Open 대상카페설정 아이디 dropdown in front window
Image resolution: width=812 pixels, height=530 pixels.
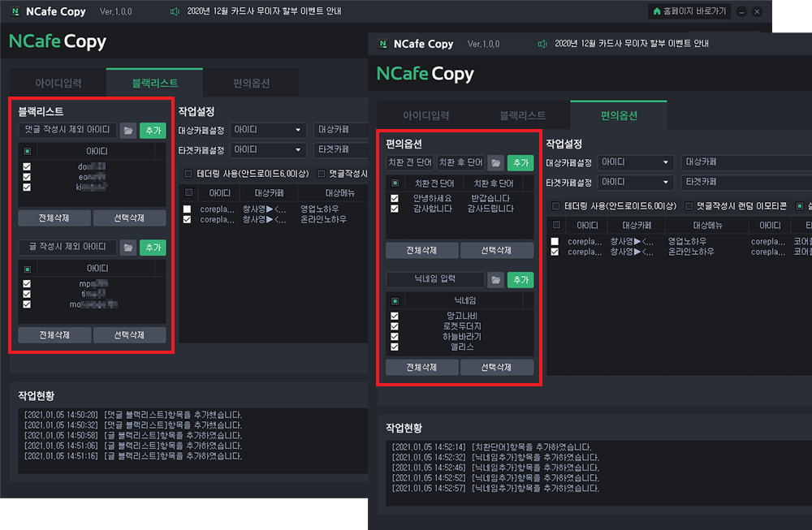[636, 162]
